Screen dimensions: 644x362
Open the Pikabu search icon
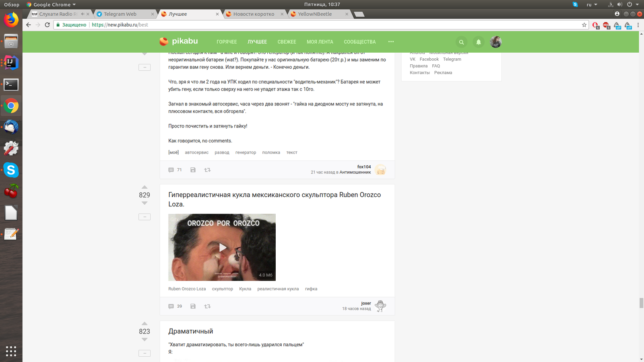coord(461,42)
